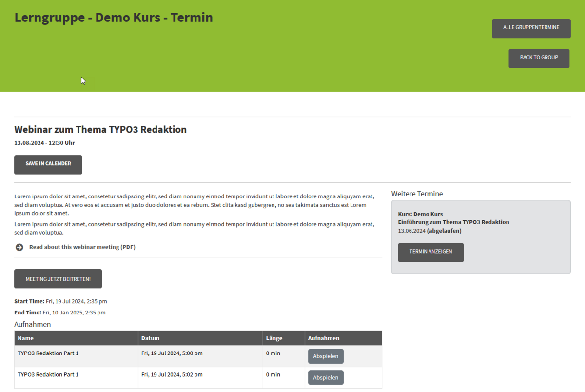Click 'Einführung zum Thema TYPO3 Redaktion' text
585x392 pixels.
[x=453, y=222]
